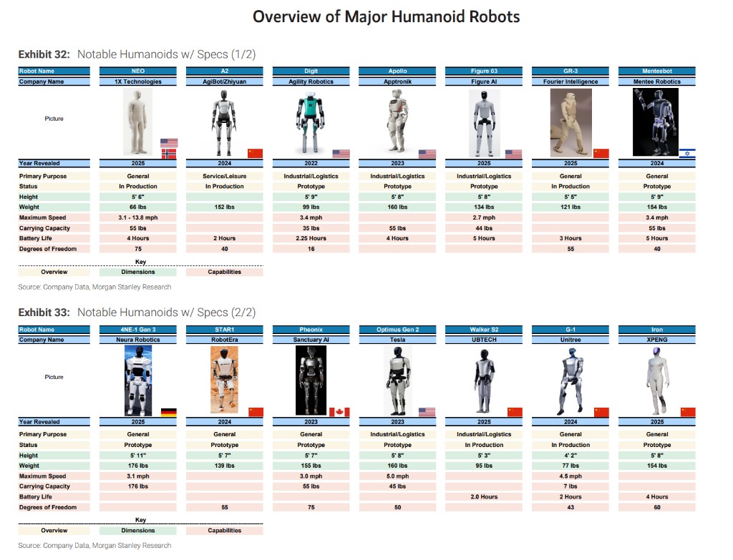This screenshot has width=733, height=560.
Task: Click the Optimus Gen 2 column header
Action: [397, 330]
